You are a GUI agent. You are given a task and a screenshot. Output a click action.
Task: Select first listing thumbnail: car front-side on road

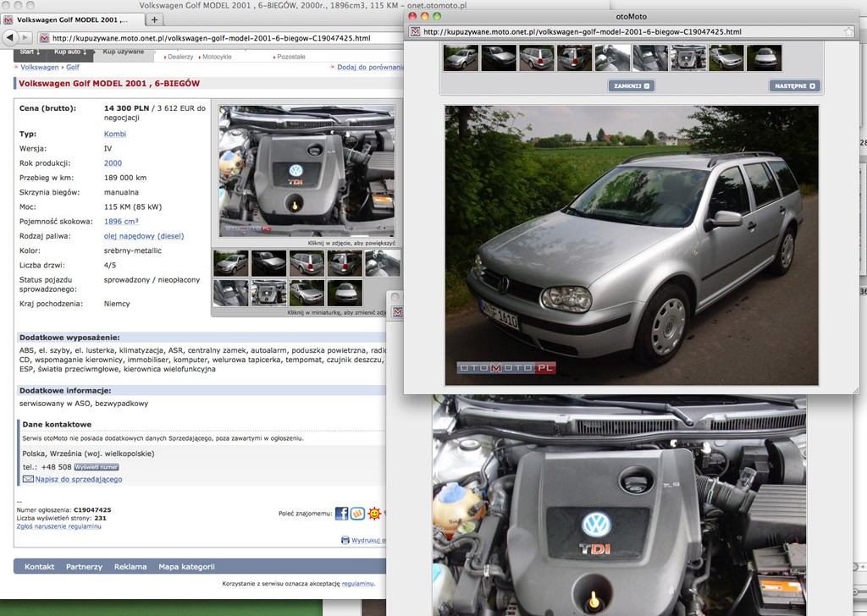coord(231,263)
